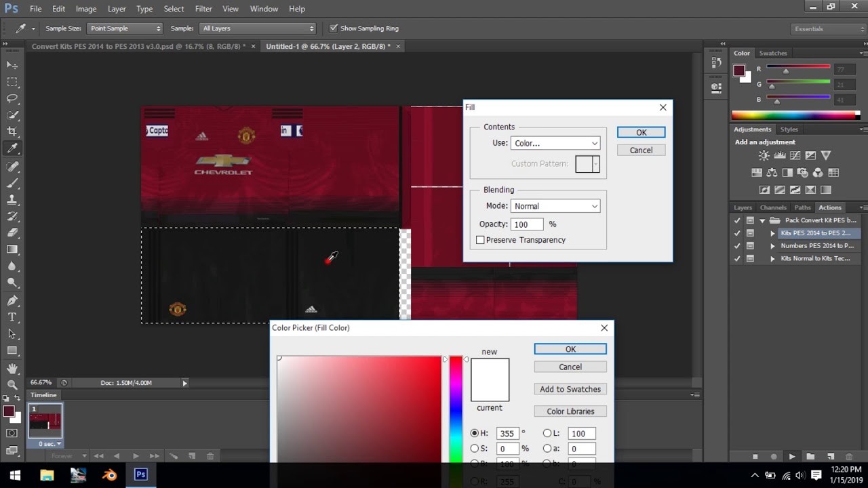Image resolution: width=868 pixels, height=488 pixels.
Task: Select the Horizontal Type tool
Action: click(12, 317)
